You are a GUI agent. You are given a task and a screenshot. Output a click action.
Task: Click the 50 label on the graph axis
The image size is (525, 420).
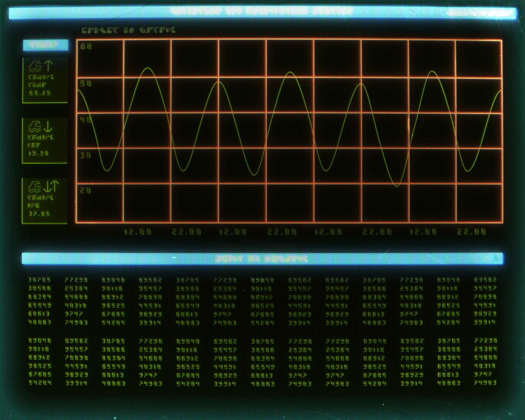point(86,83)
